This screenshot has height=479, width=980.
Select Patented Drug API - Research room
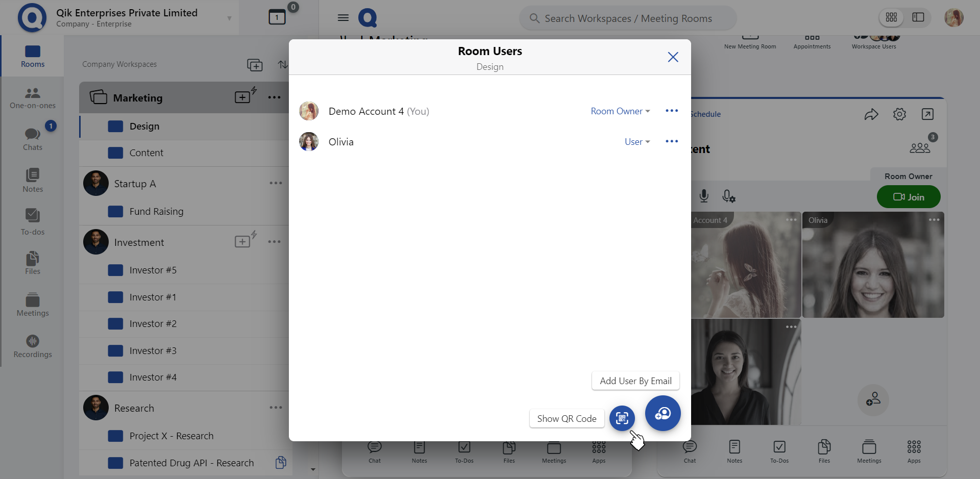185,463
